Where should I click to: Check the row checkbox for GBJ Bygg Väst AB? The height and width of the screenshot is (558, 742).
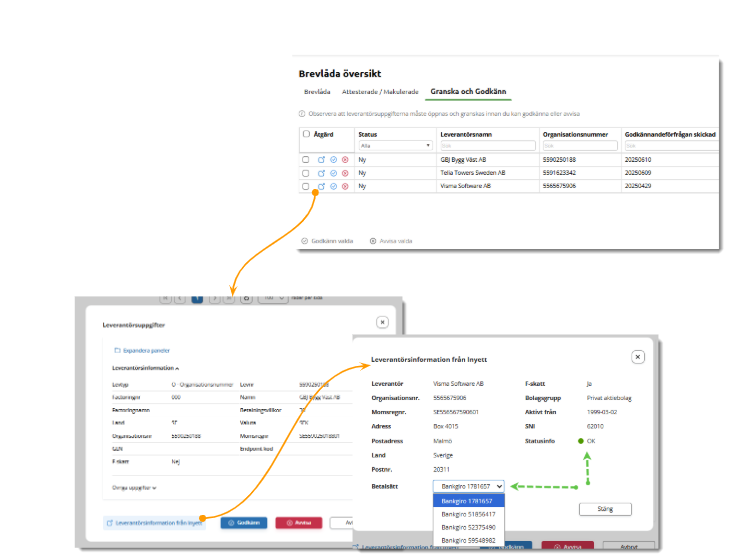[x=306, y=159]
